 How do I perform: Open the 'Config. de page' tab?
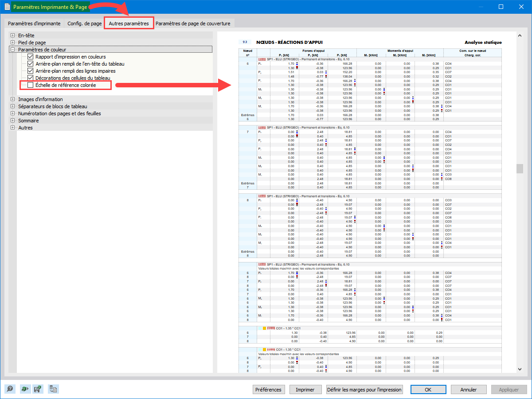84,23
